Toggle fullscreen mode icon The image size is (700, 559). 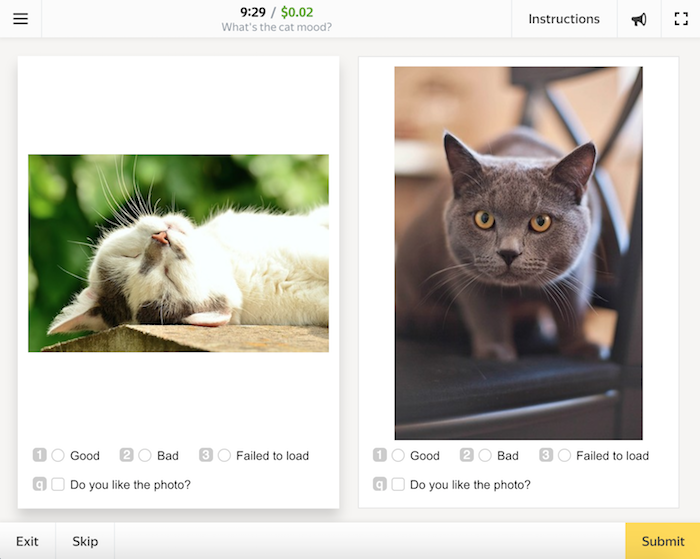pos(681,19)
